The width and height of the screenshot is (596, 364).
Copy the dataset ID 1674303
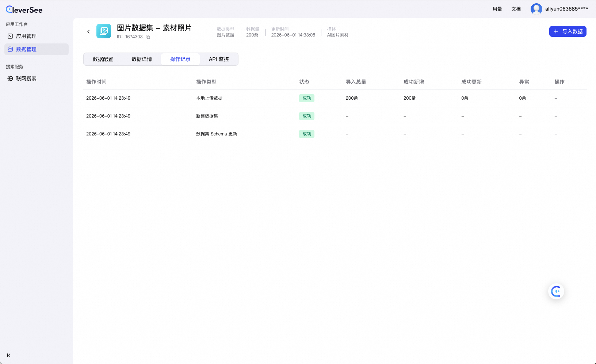148,37
